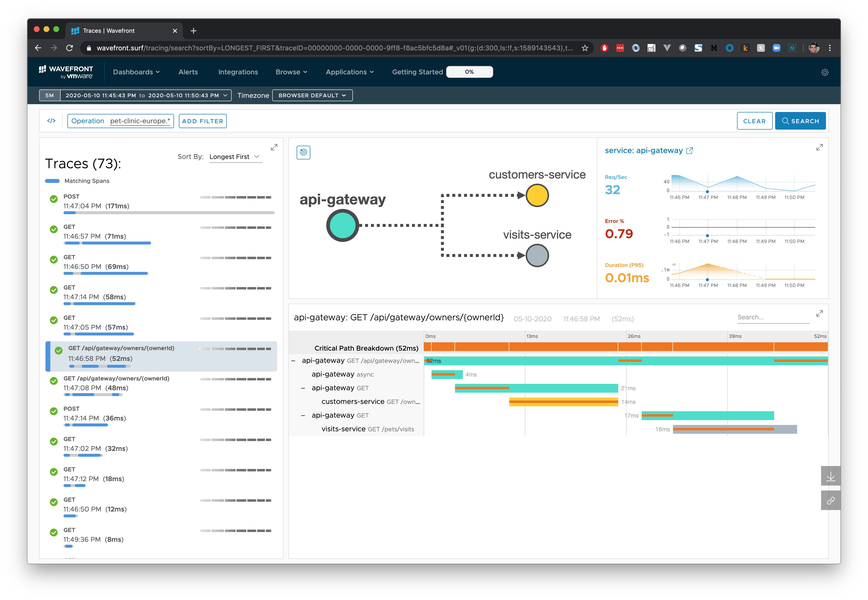Toggle the query editor code icon
868x600 pixels.
[x=52, y=121]
